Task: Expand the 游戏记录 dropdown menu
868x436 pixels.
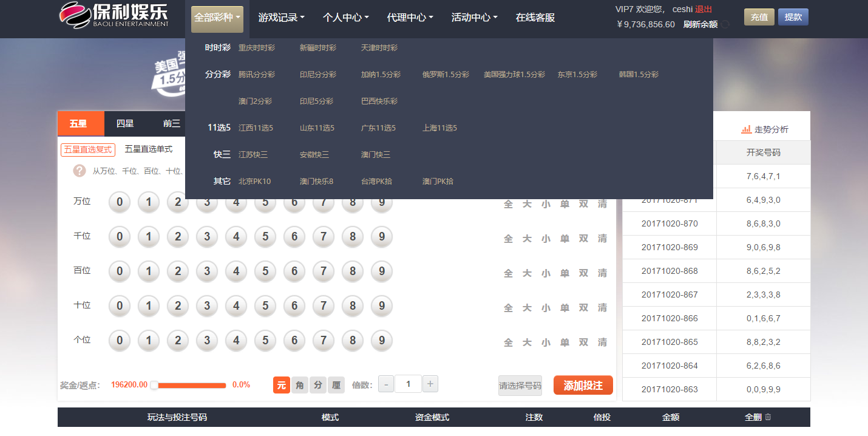Action: tap(281, 18)
